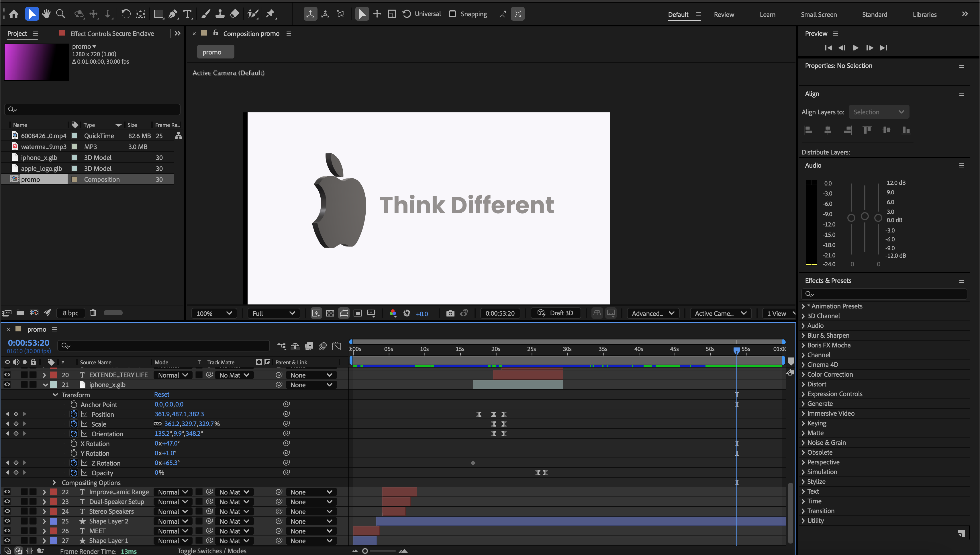
Task: Click the Reset link for Transform
Action: point(162,394)
